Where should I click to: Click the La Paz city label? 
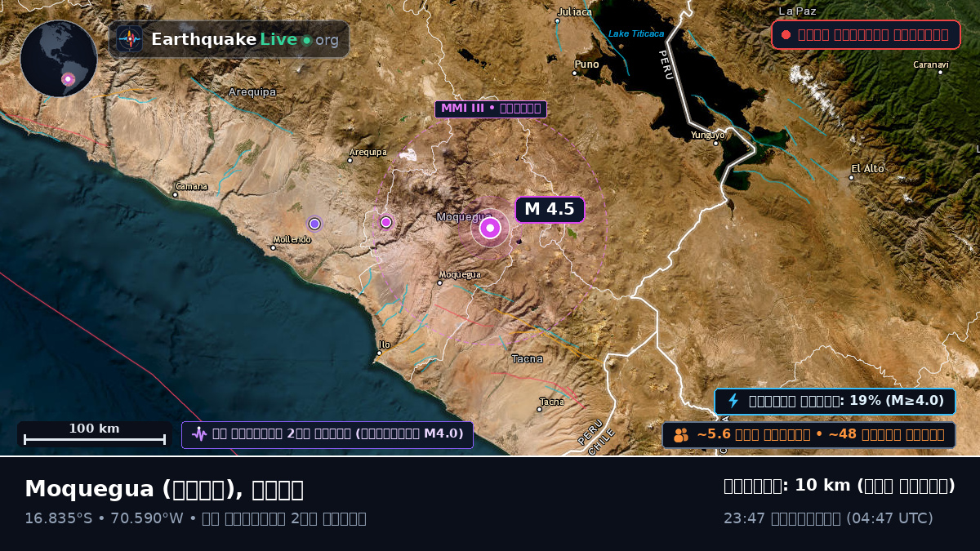coord(798,11)
